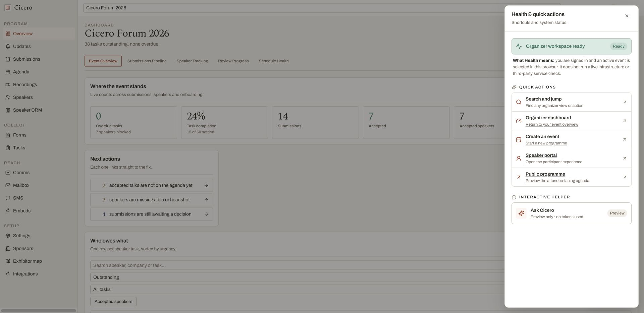Screen dimensions: 644x313
Task: Click the Updates bell icon
Action: [8, 47]
